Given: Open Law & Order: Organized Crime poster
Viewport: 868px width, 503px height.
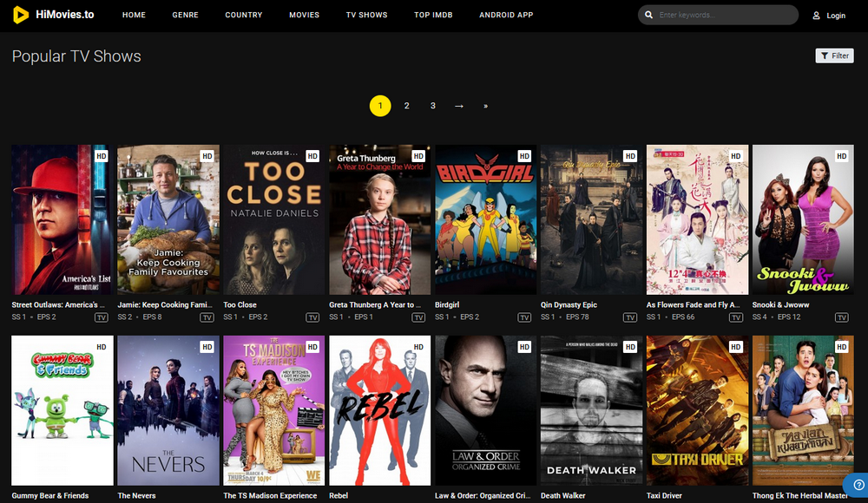Looking at the screenshot, I should (x=485, y=410).
